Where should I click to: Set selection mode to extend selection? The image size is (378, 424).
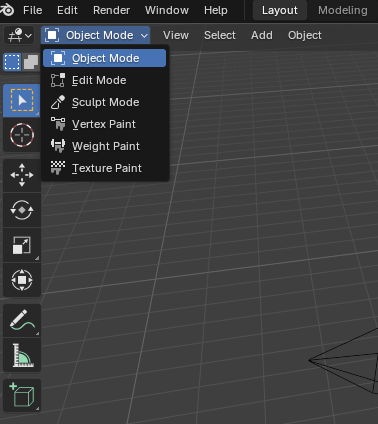pyautogui.click(x=31, y=62)
